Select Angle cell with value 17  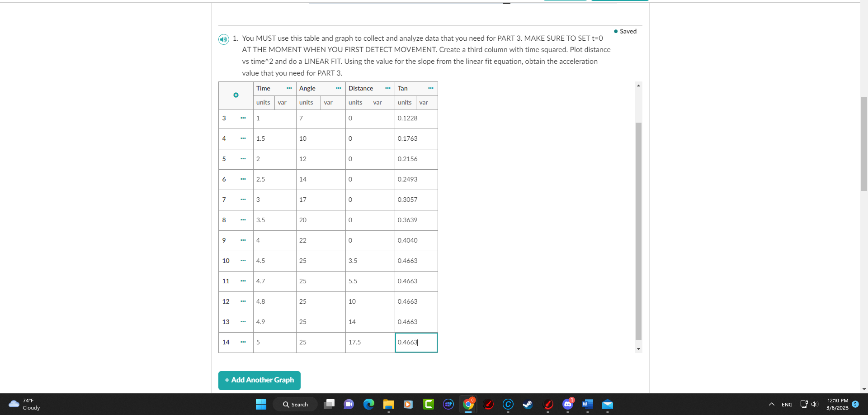[321, 200]
